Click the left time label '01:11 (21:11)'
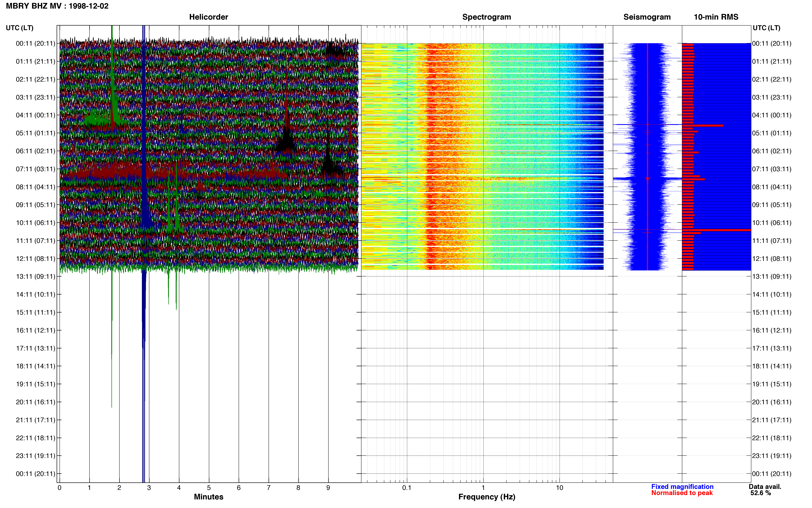This screenshot has width=812, height=508. [x=36, y=61]
